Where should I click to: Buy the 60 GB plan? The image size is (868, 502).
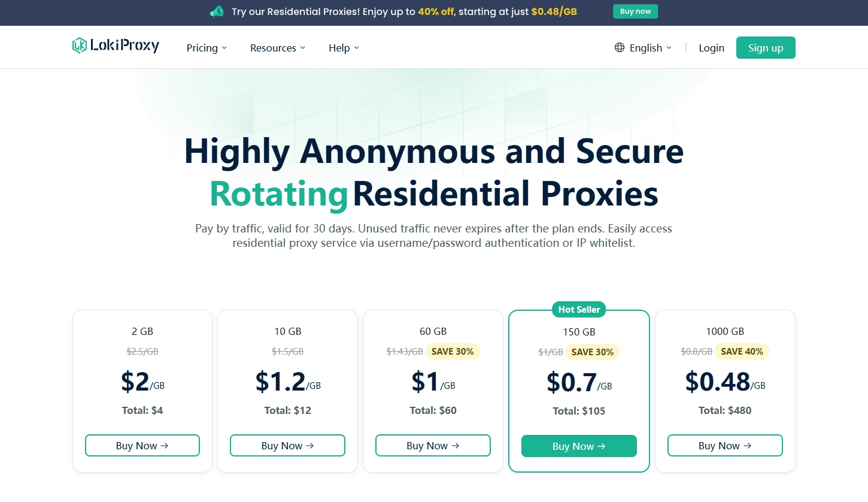[x=433, y=446]
